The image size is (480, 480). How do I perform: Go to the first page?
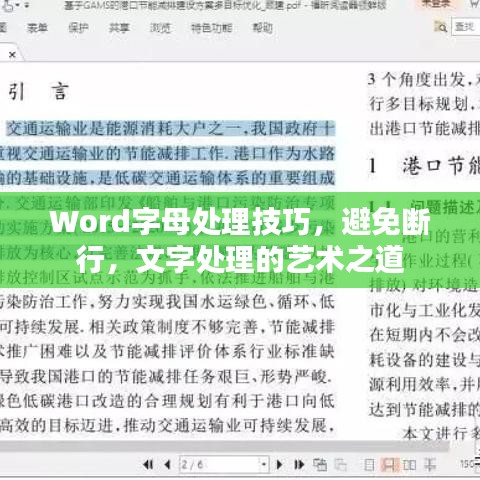[x=148, y=464]
